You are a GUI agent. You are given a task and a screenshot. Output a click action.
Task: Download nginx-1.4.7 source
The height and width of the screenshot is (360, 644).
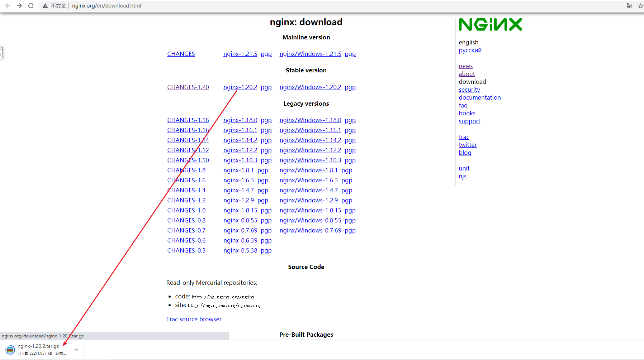[238, 190]
